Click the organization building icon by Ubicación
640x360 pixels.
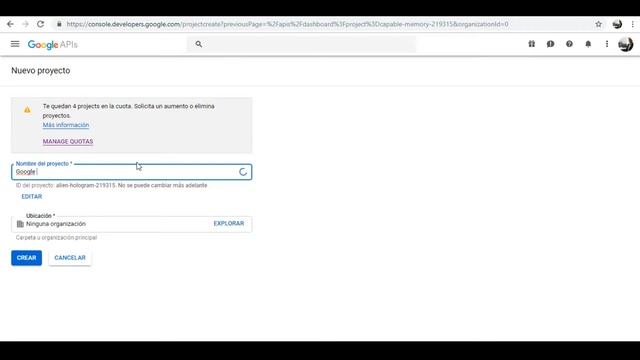coord(20,224)
